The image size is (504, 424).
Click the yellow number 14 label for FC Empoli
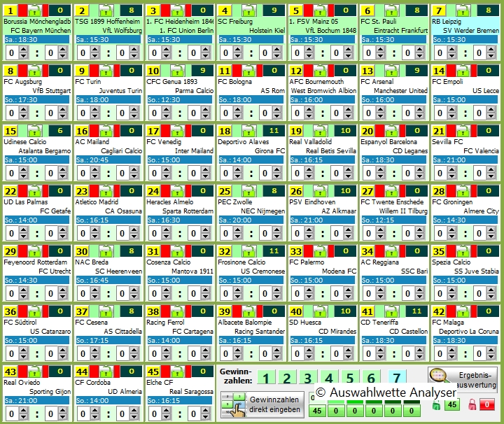pos(439,71)
